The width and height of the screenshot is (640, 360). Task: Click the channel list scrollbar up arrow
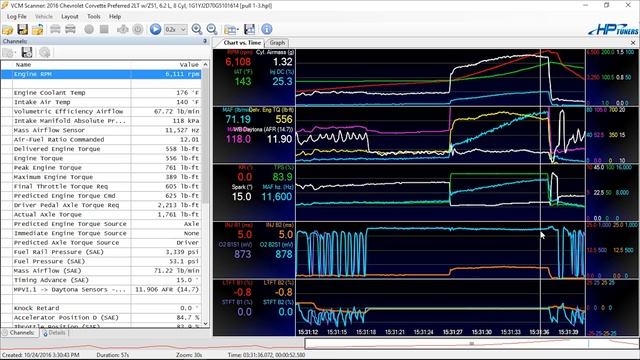[205, 64]
